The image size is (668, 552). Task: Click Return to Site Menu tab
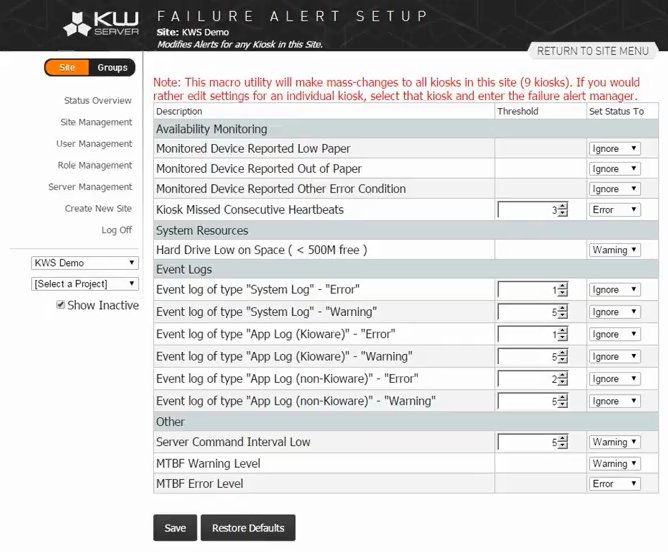pyautogui.click(x=593, y=51)
